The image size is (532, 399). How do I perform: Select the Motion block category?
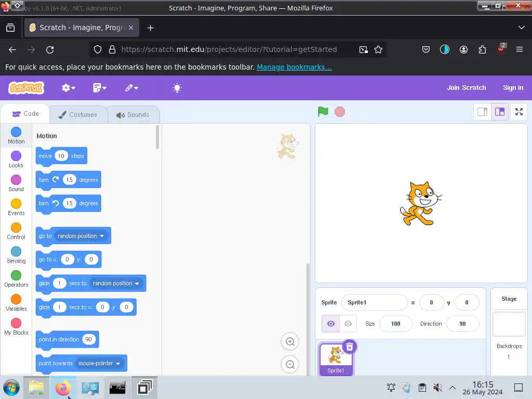click(16, 136)
